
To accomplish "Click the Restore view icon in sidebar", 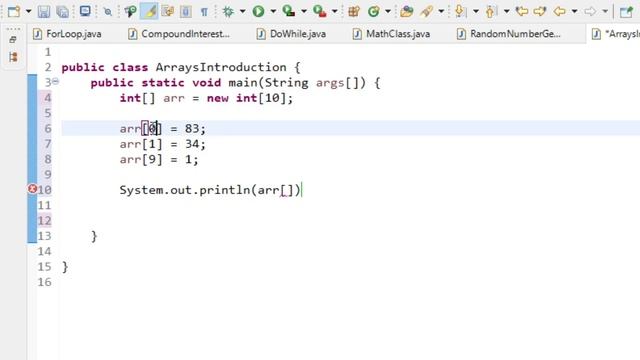I will pos(13,40).
